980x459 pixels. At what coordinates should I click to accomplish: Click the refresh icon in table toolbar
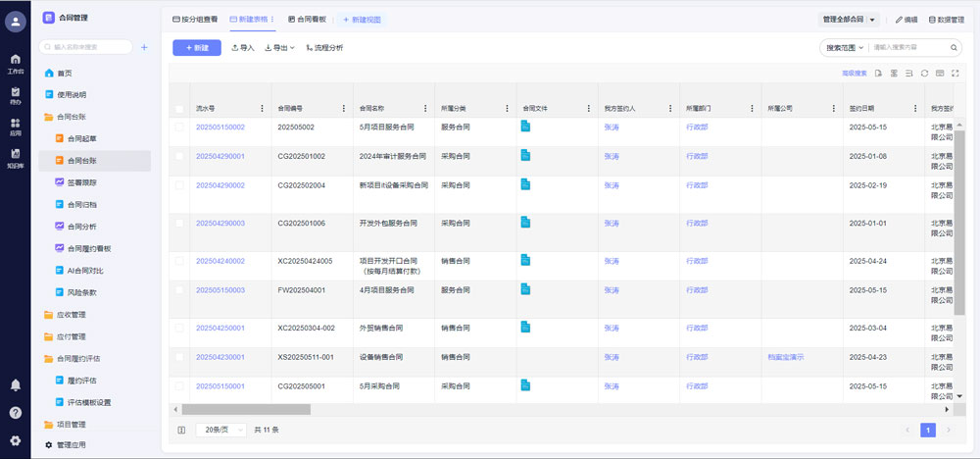(x=924, y=73)
